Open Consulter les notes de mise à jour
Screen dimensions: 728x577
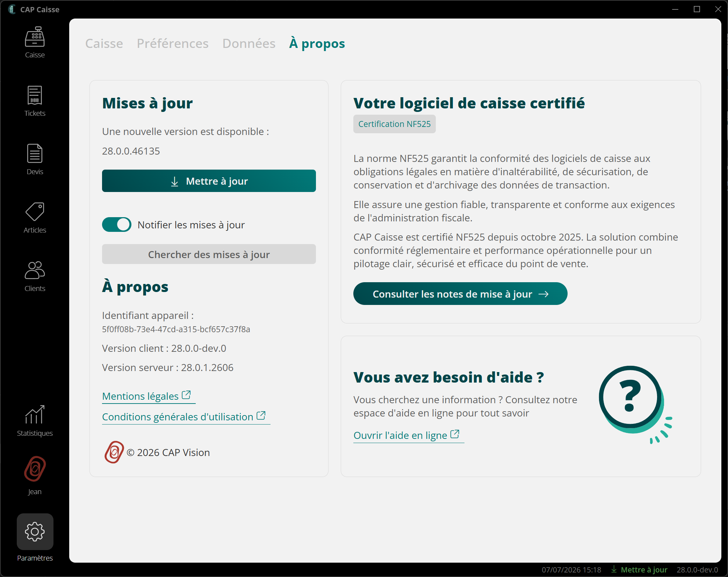pos(460,294)
